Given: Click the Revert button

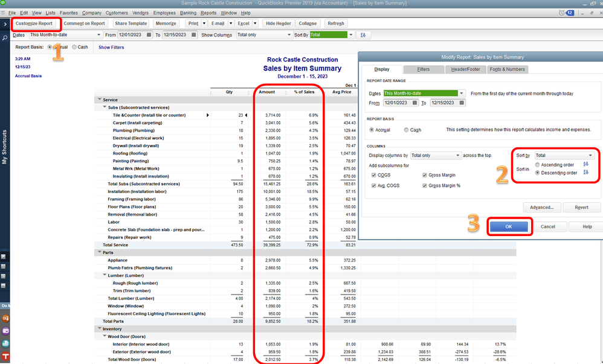Looking at the screenshot, I should tap(581, 208).
